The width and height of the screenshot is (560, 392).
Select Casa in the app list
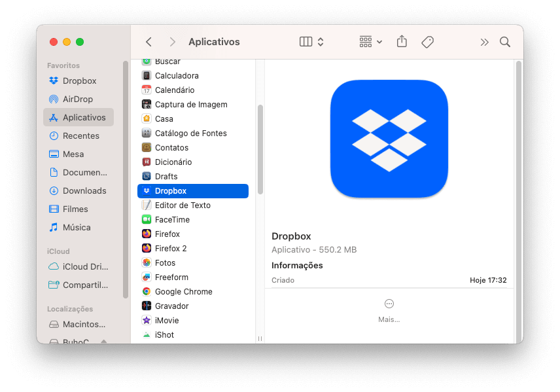[193, 118]
